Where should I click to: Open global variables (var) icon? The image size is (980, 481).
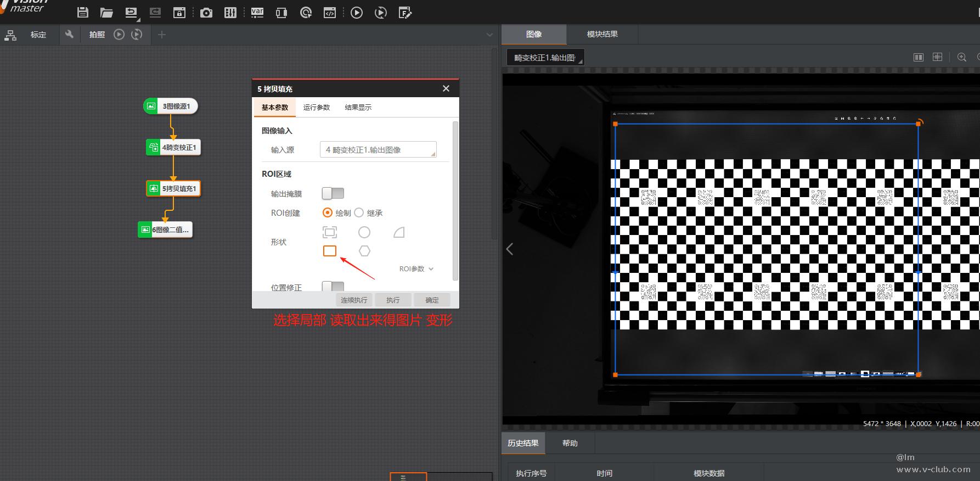[x=257, y=13]
